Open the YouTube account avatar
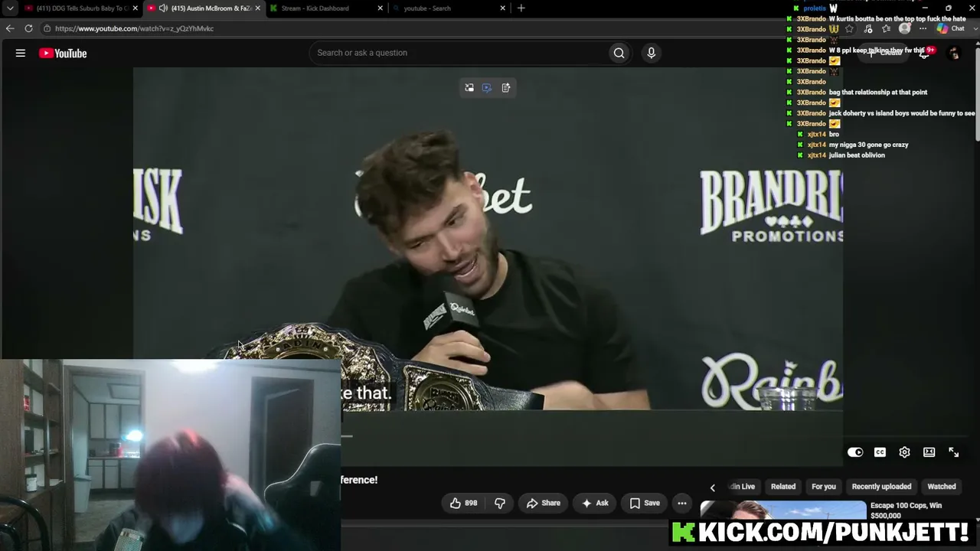Viewport: 980px width, 551px height. coord(954,53)
